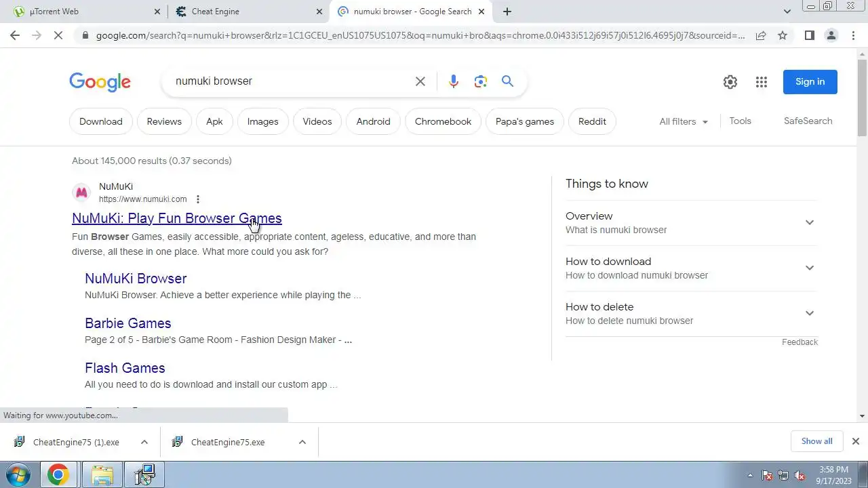The image size is (868, 488).
Task: Click the NuMuKi site favicon
Action: pos(81,192)
